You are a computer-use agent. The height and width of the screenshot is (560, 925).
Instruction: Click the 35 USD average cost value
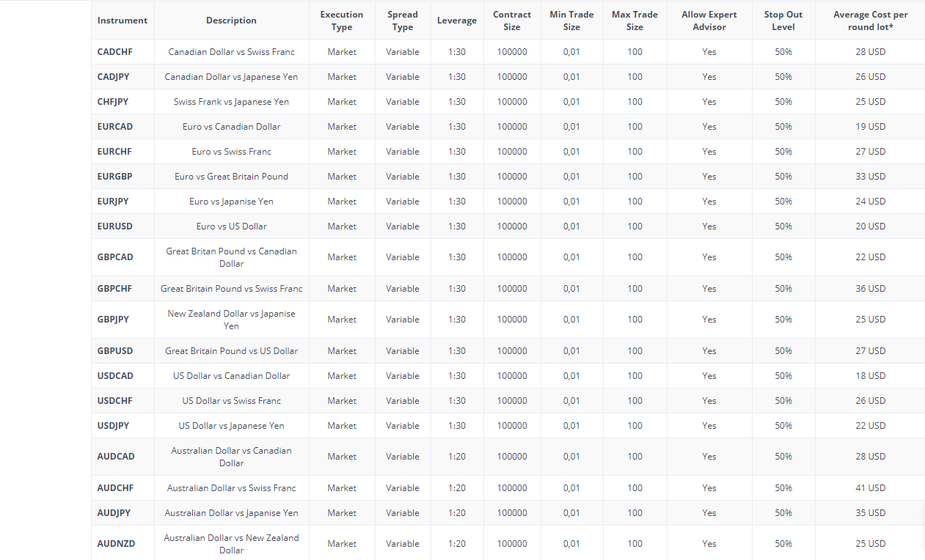click(871, 513)
